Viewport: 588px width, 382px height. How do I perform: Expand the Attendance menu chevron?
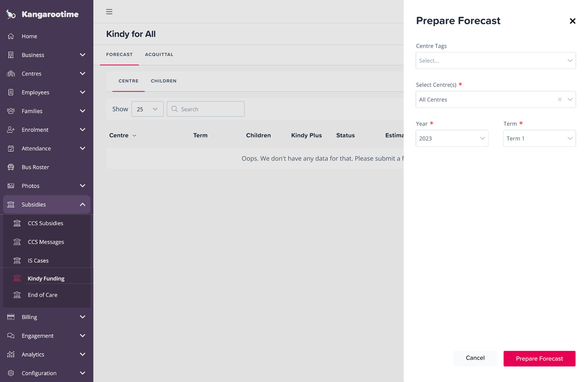click(82, 148)
